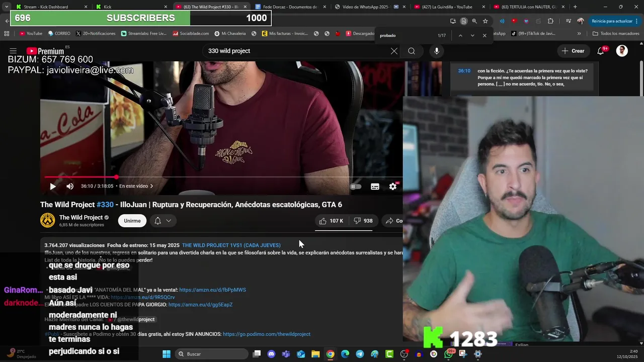Viewport: 644px width, 362px height.
Task: Open Mi Chavaleria bookmark
Action: pyautogui.click(x=230, y=34)
